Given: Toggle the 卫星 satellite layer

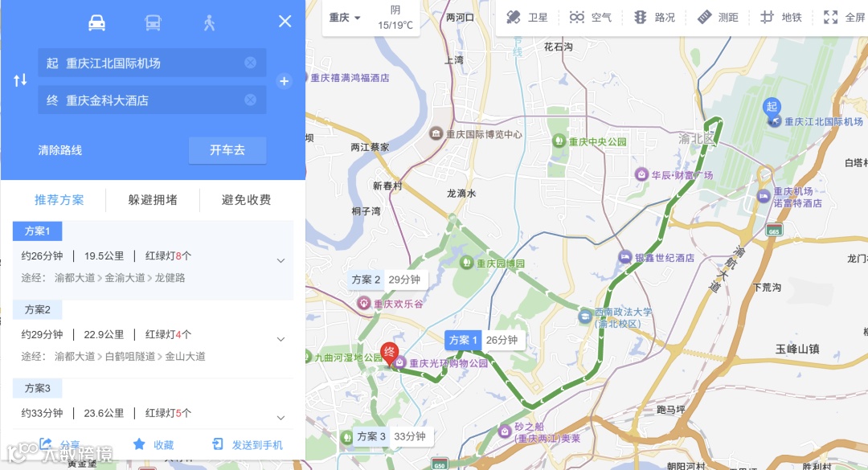Looking at the screenshot, I should [526, 17].
